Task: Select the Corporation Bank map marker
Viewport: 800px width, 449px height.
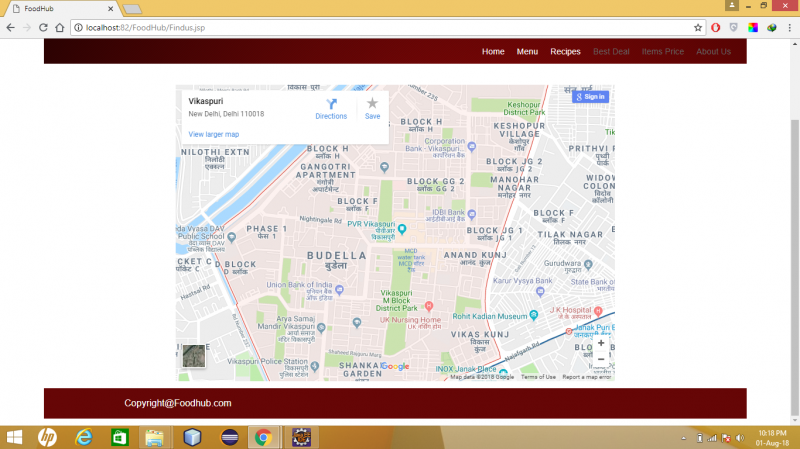Action: pos(472,146)
